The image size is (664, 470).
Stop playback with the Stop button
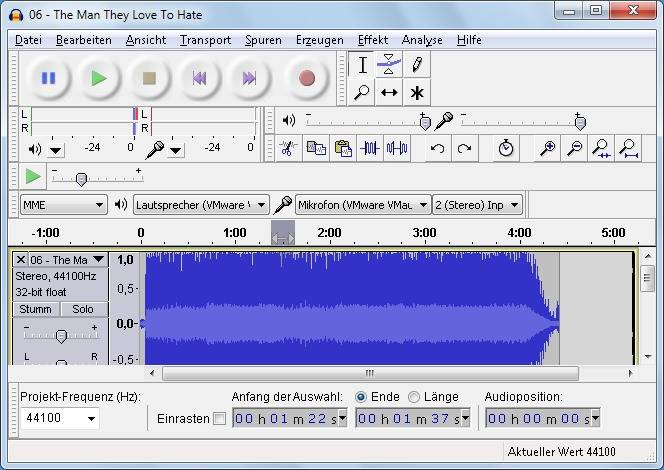[x=149, y=78]
